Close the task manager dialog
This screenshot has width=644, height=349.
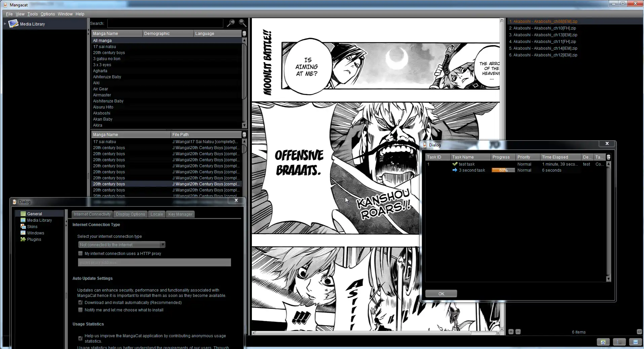[607, 143]
